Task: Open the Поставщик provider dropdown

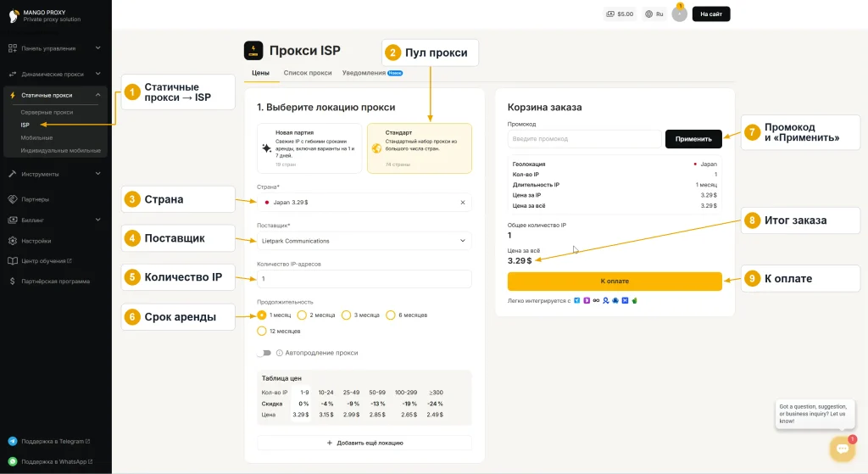Action: (x=364, y=241)
